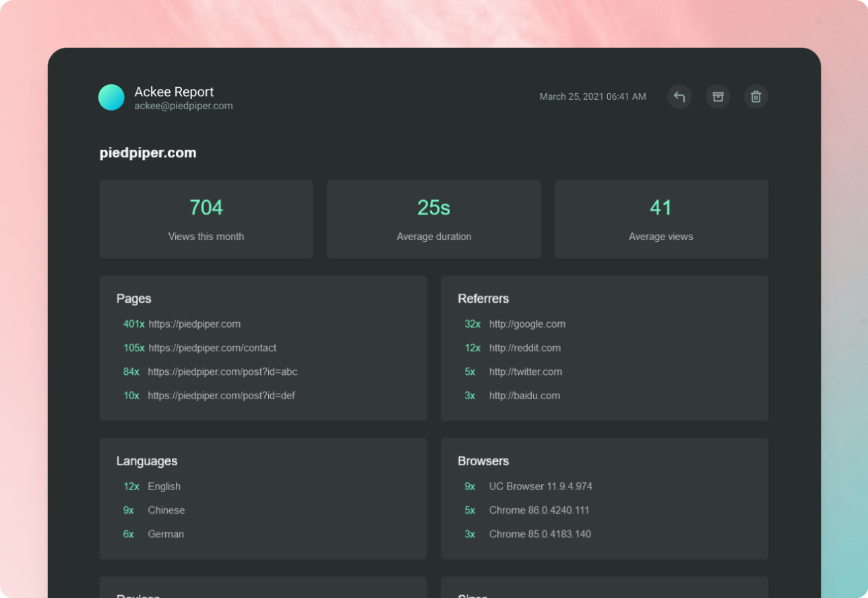Click the post?id=def page URL

click(x=221, y=396)
